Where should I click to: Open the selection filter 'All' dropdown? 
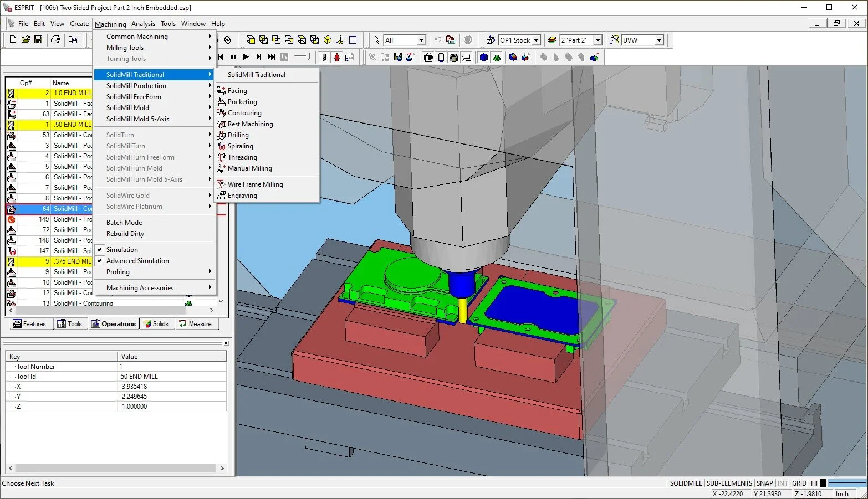pyautogui.click(x=421, y=40)
